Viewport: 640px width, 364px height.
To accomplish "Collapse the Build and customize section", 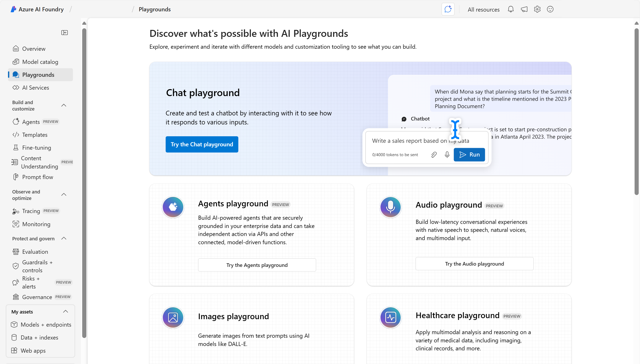I will [64, 105].
